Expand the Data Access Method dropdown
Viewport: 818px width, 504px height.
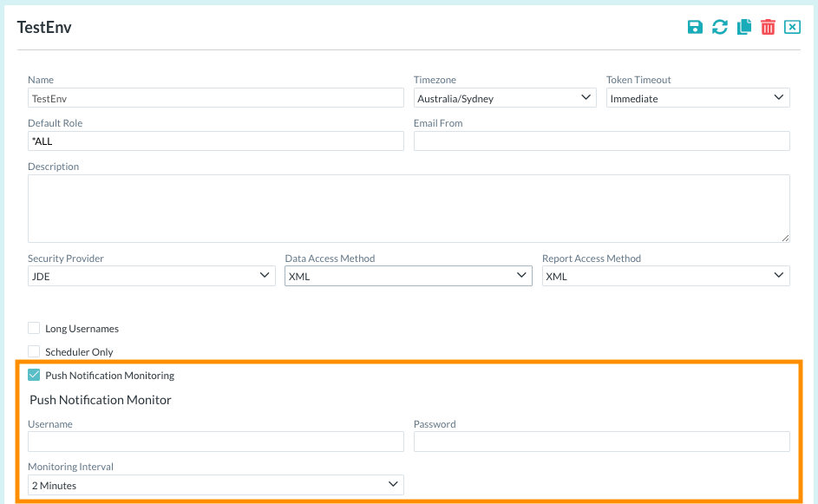coord(408,276)
